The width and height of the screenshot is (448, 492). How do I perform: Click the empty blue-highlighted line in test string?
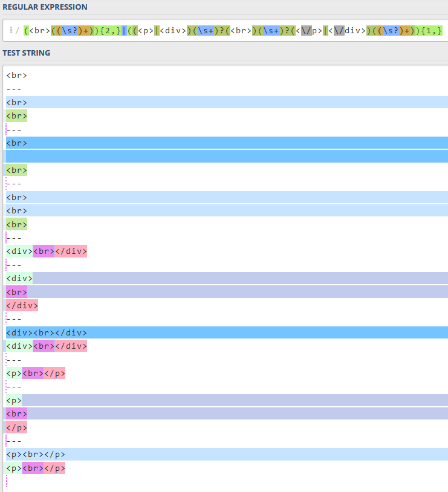[224, 157]
